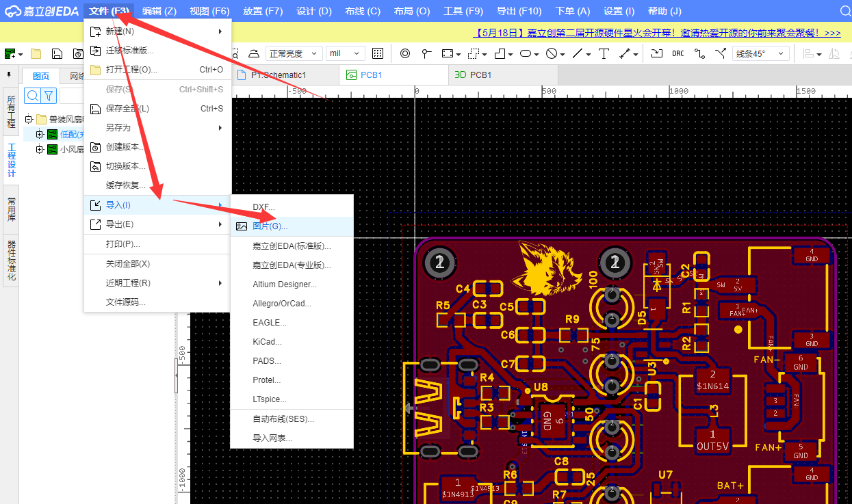Click the pin icon above left sidebar
This screenshot has width=852, height=504.
click(9, 75)
